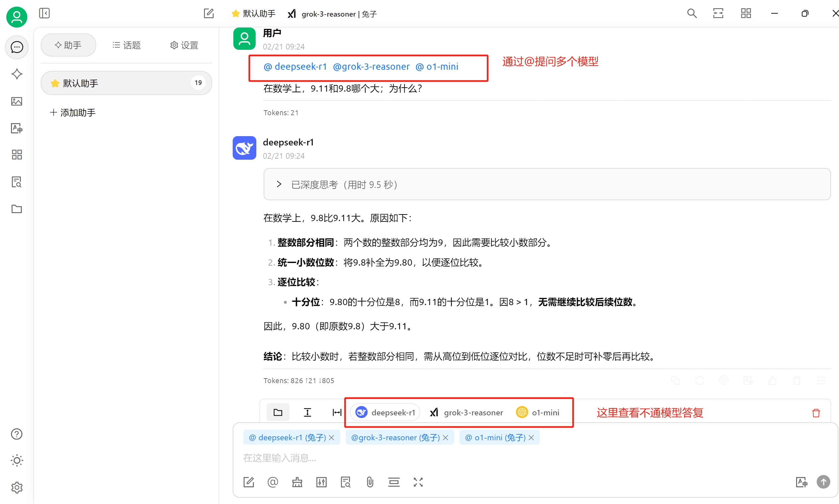Click the @ mention model icon
839x504 pixels.
tap(273, 482)
